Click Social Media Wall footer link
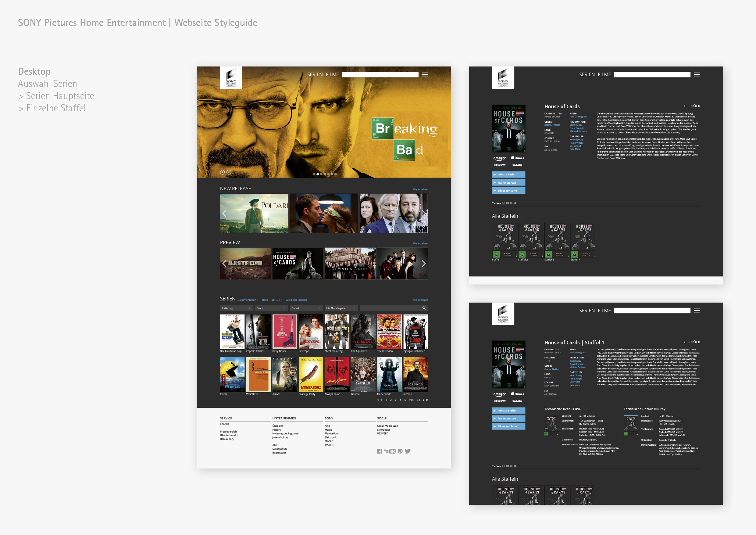Image resolution: width=756 pixels, height=535 pixels. point(387,426)
